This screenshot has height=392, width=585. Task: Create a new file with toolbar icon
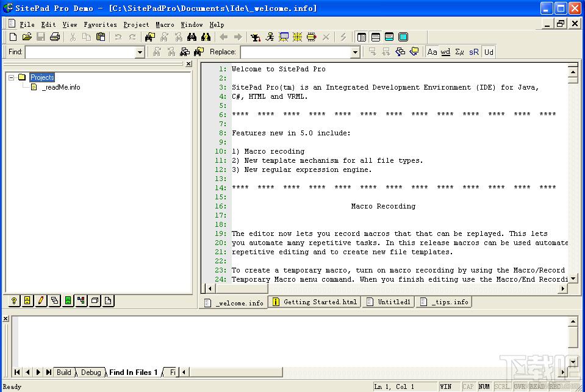point(13,37)
